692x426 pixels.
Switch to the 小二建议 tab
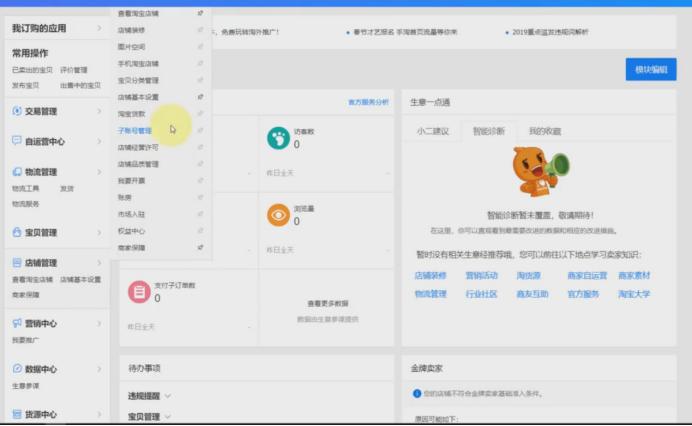pyautogui.click(x=432, y=131)
